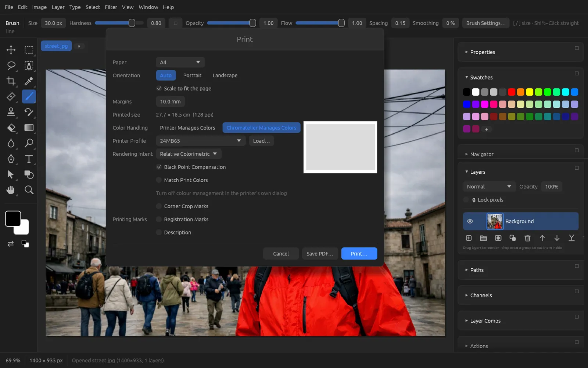Open the Window menu
Screen dimensions: 588x368
tap(148, 7)
